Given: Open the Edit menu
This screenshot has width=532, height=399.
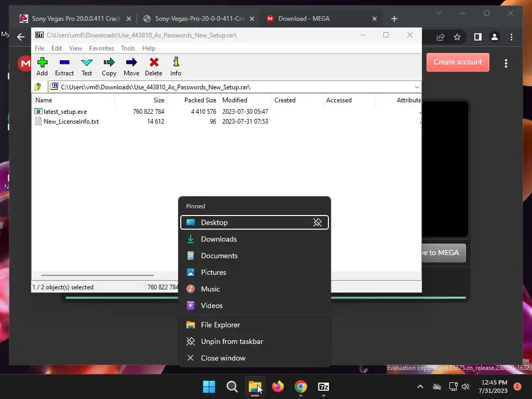Looking at the screenshot, I should click(x=56, y=48).
